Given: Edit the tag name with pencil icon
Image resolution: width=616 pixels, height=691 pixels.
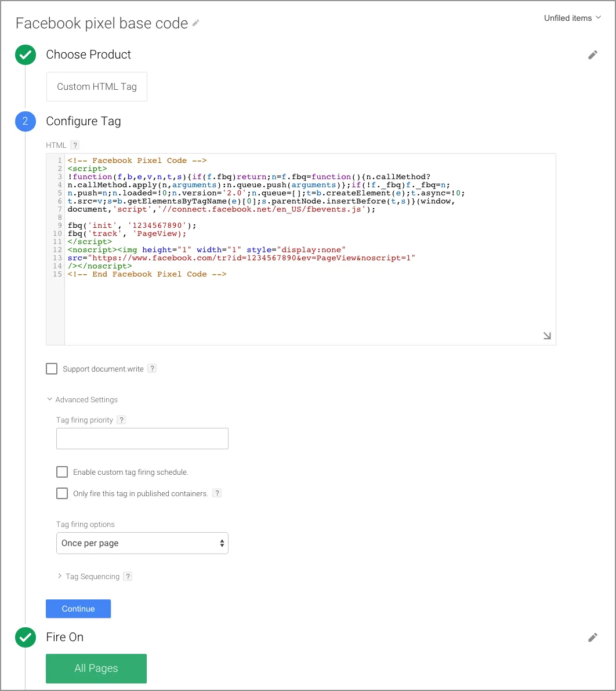Looking at the screenshot, I should point(196,23).
